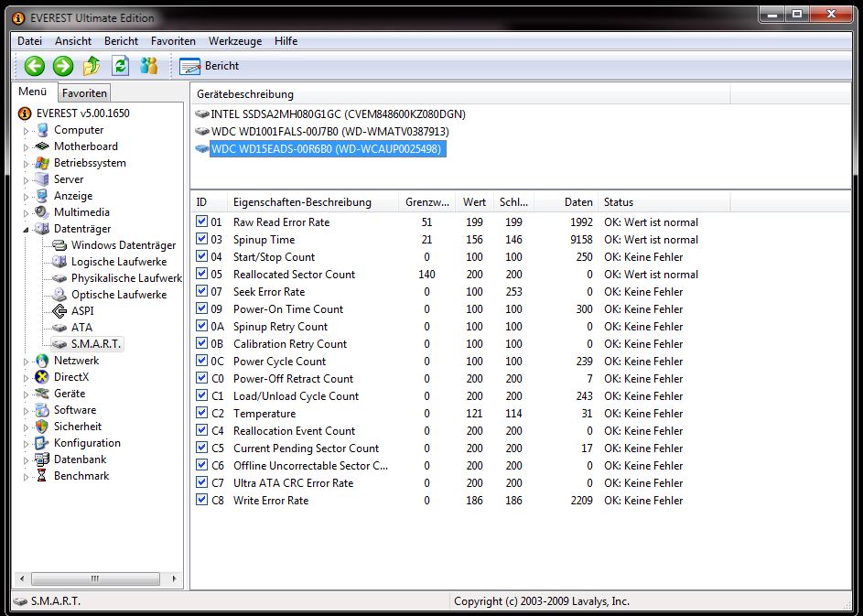The image size is (863, 616).
Task: Sort by Eigenschaften-Beschreibung column header
Action: pos(313,202)
